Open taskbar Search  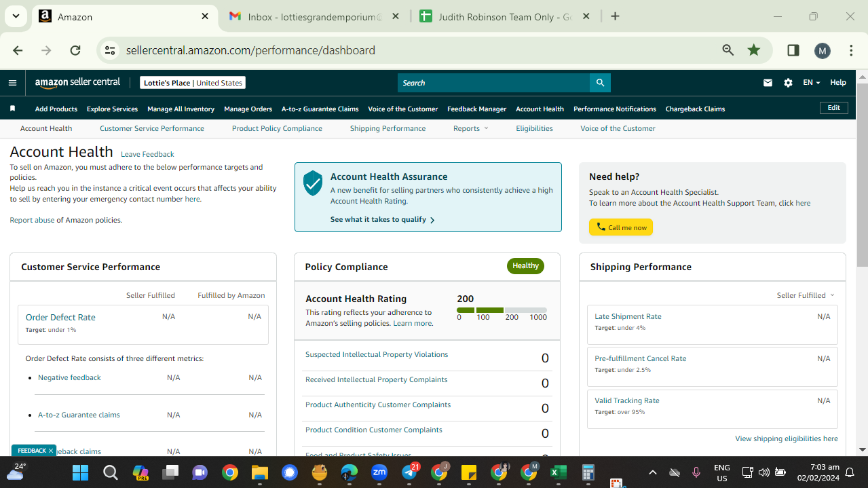pos(110,472)
